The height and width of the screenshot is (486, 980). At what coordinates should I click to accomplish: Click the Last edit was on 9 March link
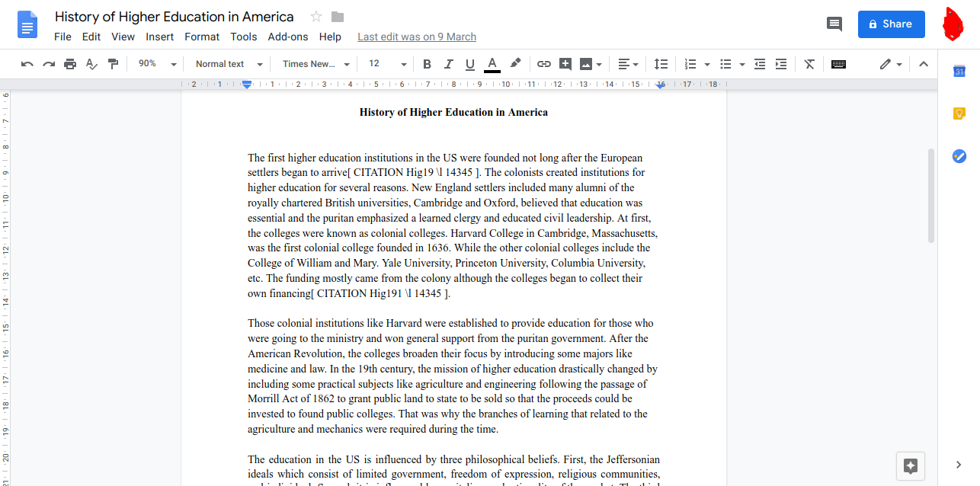pos(417,37)
